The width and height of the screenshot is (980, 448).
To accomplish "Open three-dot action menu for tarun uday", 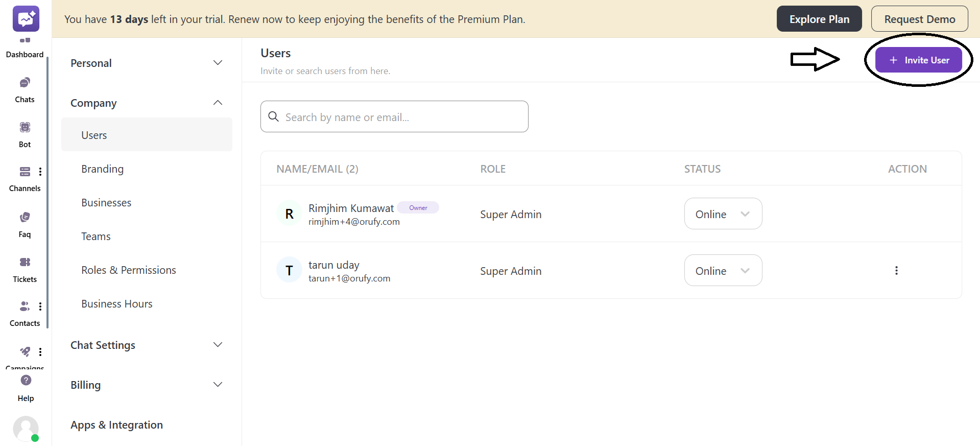I will [x=896, y=271].
